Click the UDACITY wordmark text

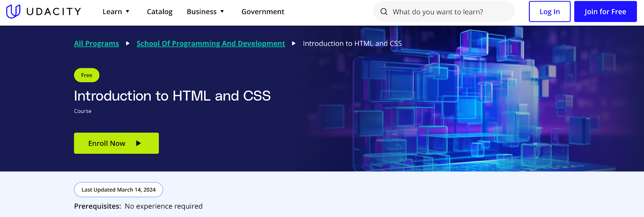[x=54, y=12]
